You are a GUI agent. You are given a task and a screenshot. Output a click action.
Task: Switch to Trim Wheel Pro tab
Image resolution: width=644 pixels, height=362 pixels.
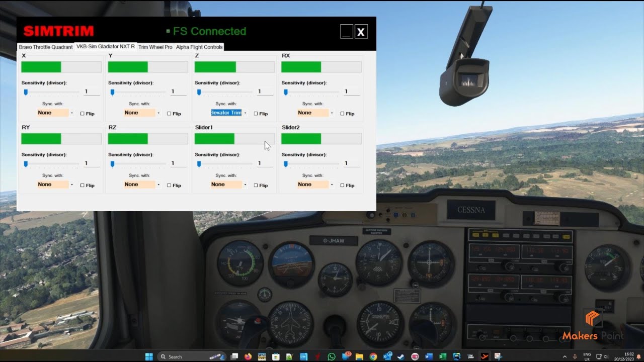point(155,47)
